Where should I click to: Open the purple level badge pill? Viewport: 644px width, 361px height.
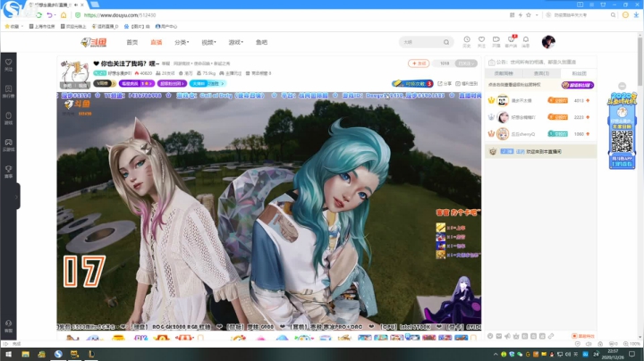point(137,83)
